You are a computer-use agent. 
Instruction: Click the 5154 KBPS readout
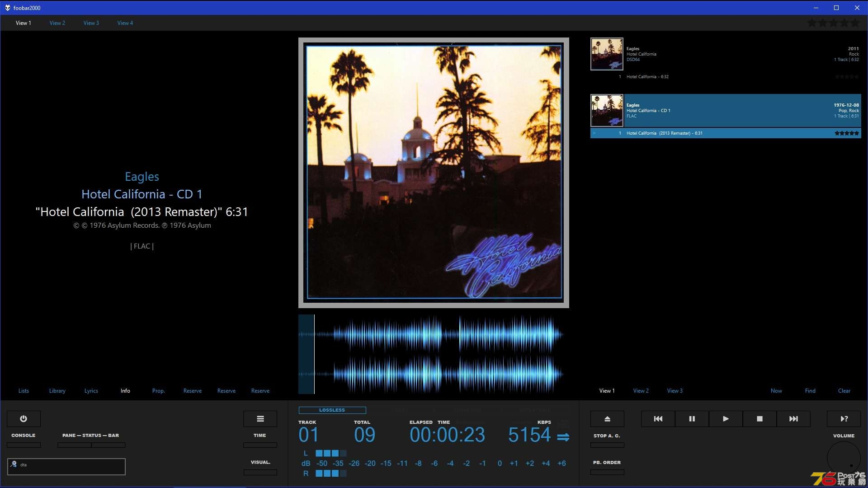tap(529, 435)
